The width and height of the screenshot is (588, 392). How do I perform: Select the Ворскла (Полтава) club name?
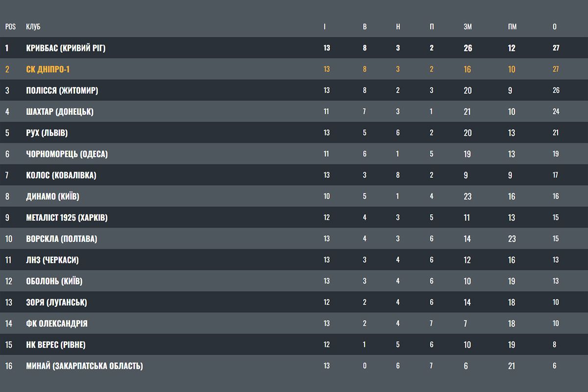[x=62, y=239]
